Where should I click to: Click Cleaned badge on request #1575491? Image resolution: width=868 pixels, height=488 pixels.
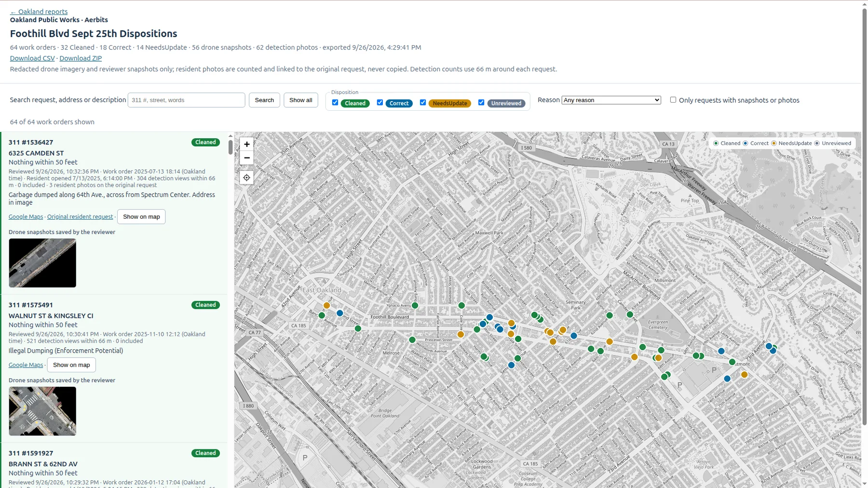[205, 305]
